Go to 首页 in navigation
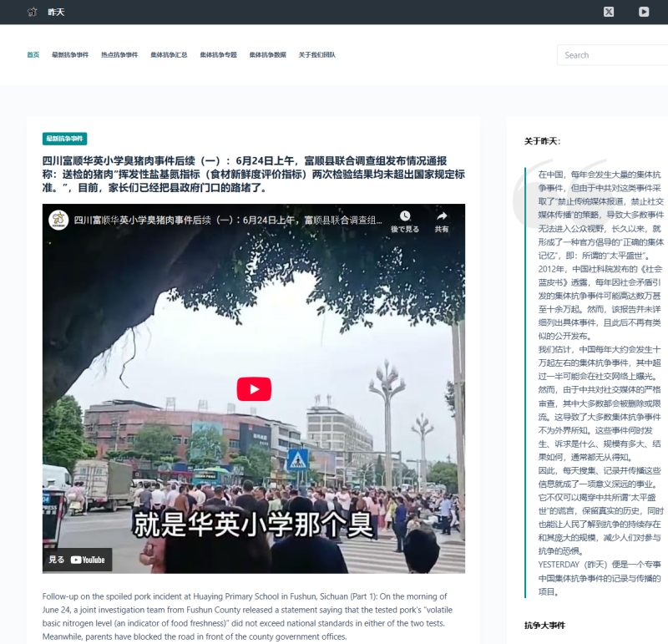Viewport: 668px width, 644px height. tap(33, 55)
